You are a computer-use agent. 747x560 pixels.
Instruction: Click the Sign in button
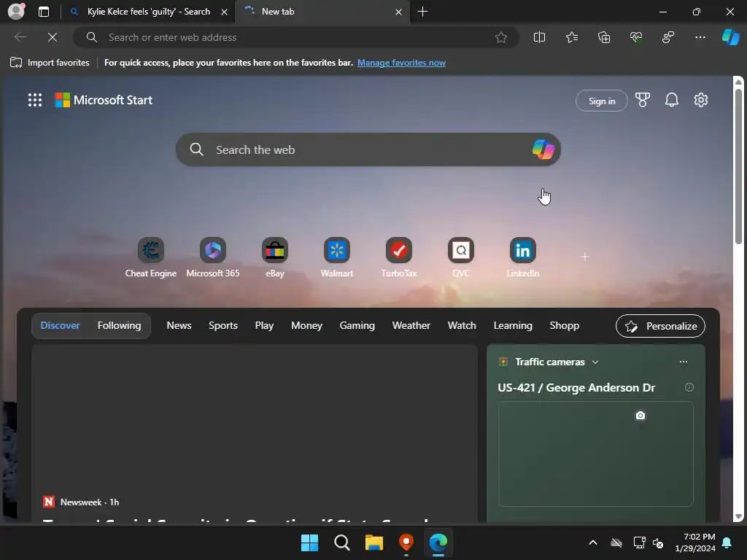(x=601, y=101)
